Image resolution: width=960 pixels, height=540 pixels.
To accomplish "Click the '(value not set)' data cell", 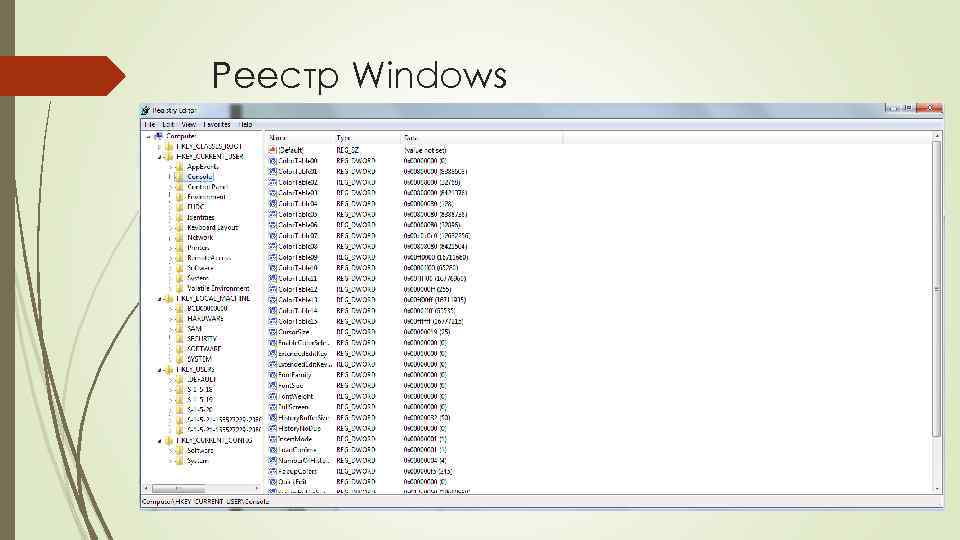I will [x=425, y=150].
